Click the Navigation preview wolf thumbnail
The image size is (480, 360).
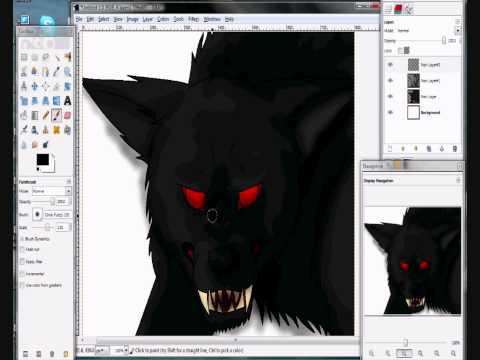[413, 261]
